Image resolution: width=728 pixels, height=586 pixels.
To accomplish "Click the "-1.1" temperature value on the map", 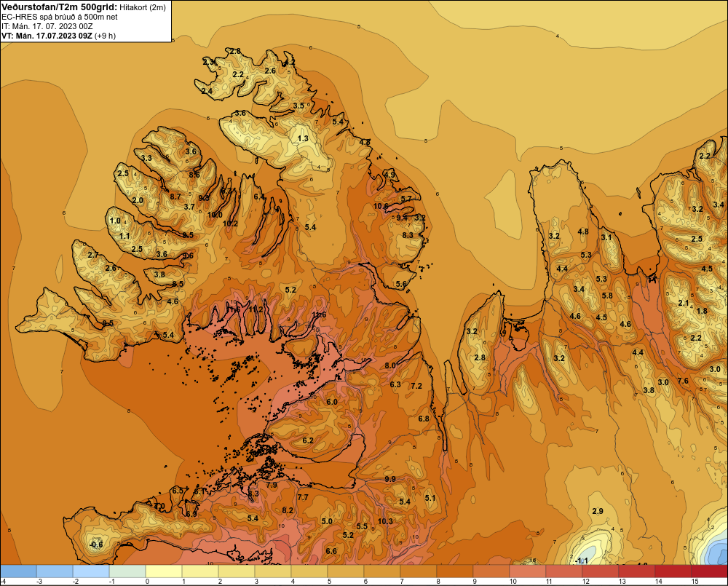I will pos(581,561).
